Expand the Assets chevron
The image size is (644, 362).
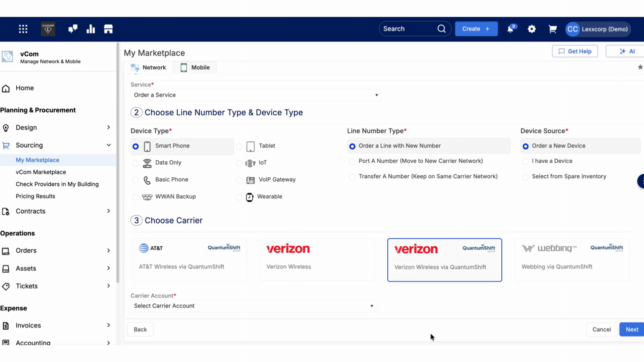pos(108,268)
